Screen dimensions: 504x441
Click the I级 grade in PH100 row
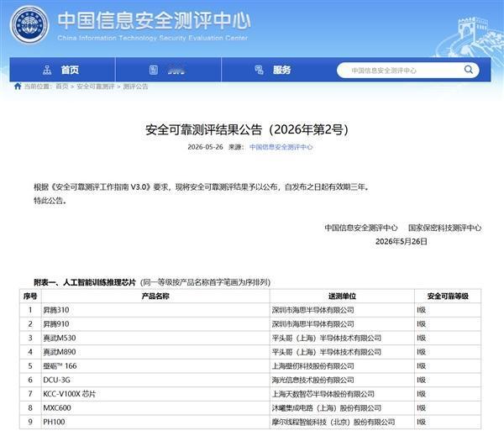[421, 422]
